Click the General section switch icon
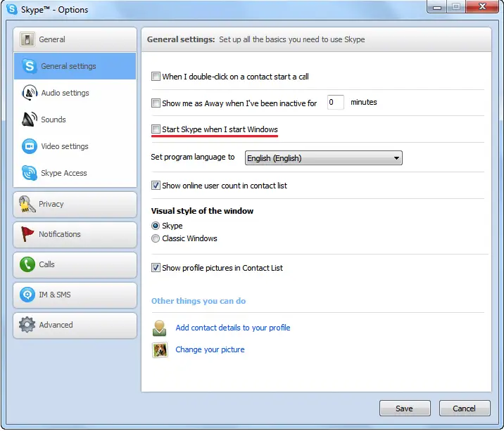Screen dimensions: 504x431 (27, 39)
